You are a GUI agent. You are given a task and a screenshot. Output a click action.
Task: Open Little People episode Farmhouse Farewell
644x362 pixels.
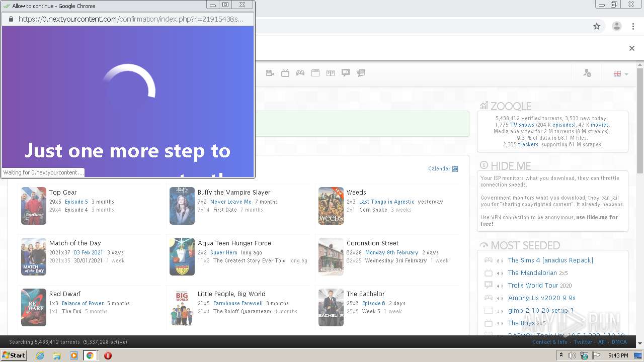[238, 304]
